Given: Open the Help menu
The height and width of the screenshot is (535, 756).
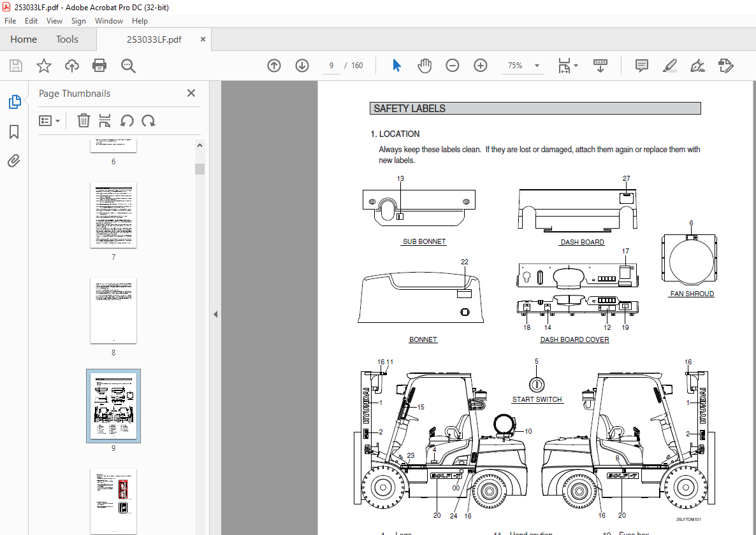Looking at the screenshot, I should [x=140, y=21].
